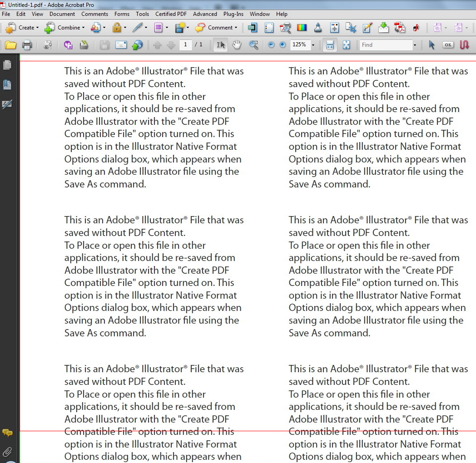
Task: Expand the Multimedia dropdown arrow
Action: [x=188, y=28]
